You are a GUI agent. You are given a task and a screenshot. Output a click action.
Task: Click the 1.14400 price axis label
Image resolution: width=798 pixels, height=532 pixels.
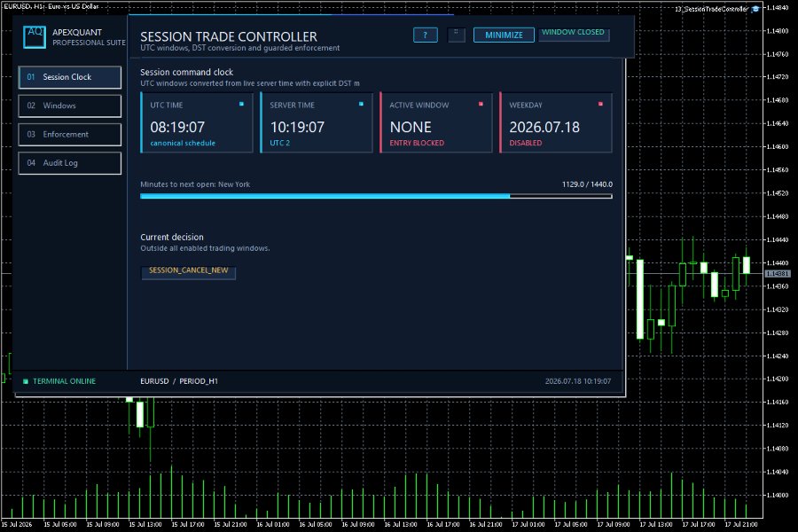778,262
